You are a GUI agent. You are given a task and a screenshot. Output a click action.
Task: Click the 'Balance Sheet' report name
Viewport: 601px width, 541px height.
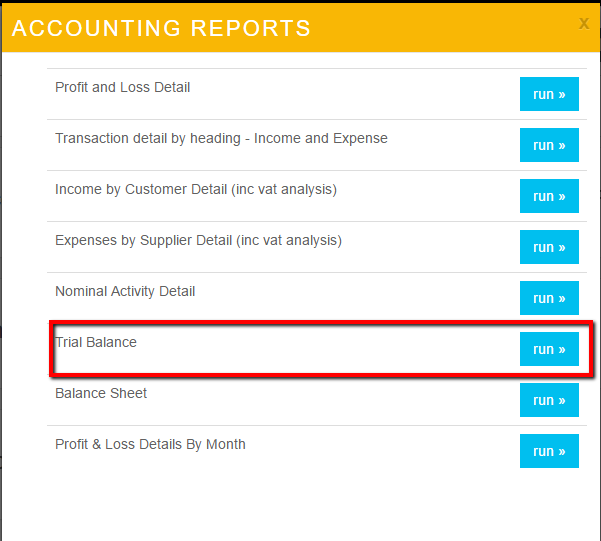pyautogui.click(x=101, y=393)
